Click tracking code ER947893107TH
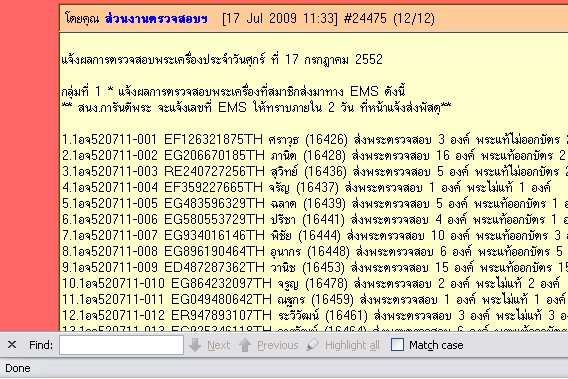 (221, 315)
